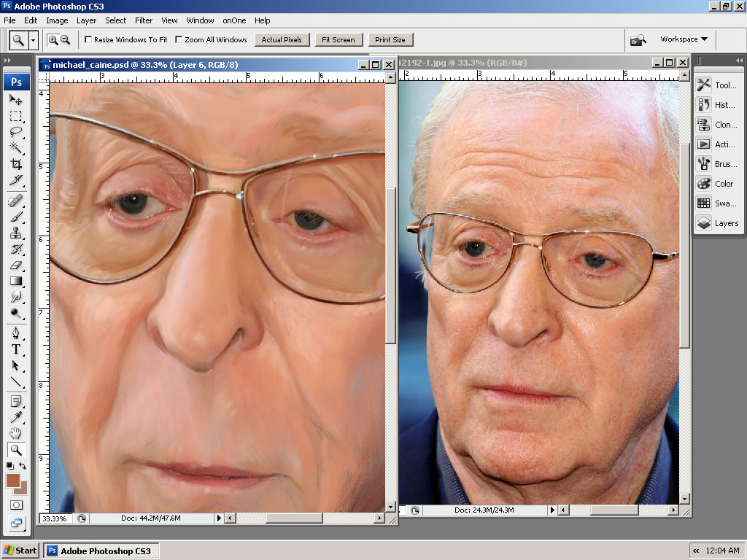Click Zoom Out icon in options bar
The width and height of the screenshot is (747, 560).
tap(65, 40)
